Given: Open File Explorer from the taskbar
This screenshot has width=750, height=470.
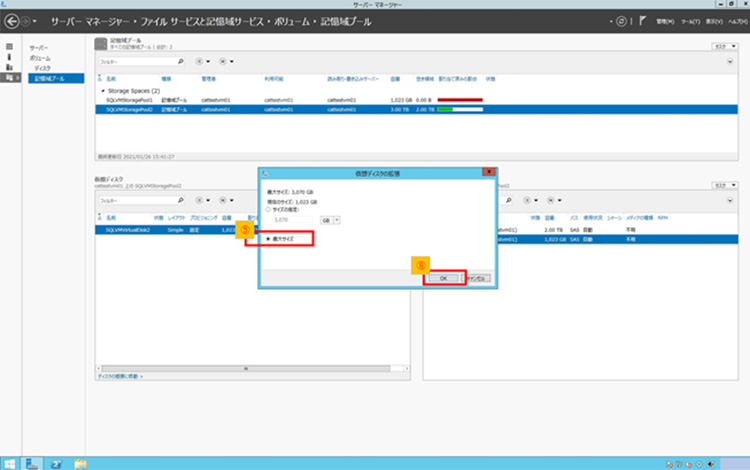Looking at the screenshot, I should (x=81, y=463).
